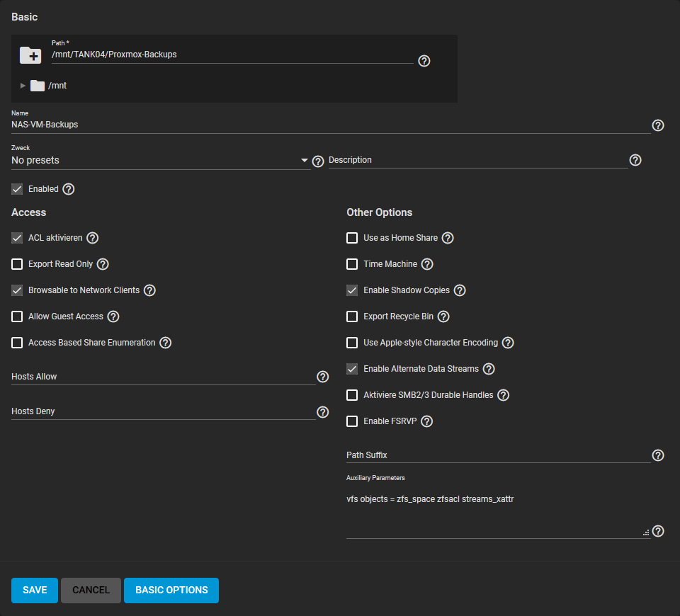Open help for the Zweck dropdown
The width and height of the screenshot is (680, 616).
(x=318, y=161)
